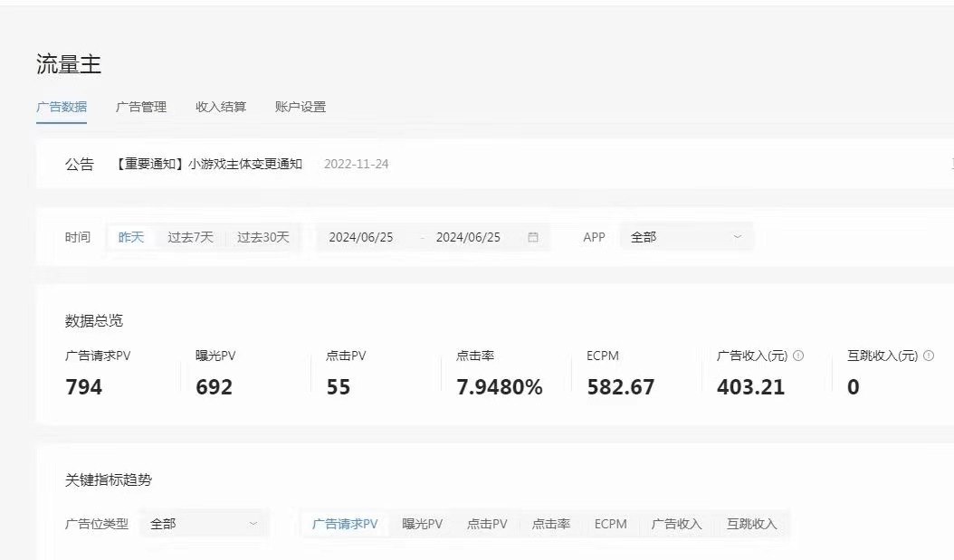Open the 收入结算 tab
Screen dimensions: 954x560
coord(221,107)
